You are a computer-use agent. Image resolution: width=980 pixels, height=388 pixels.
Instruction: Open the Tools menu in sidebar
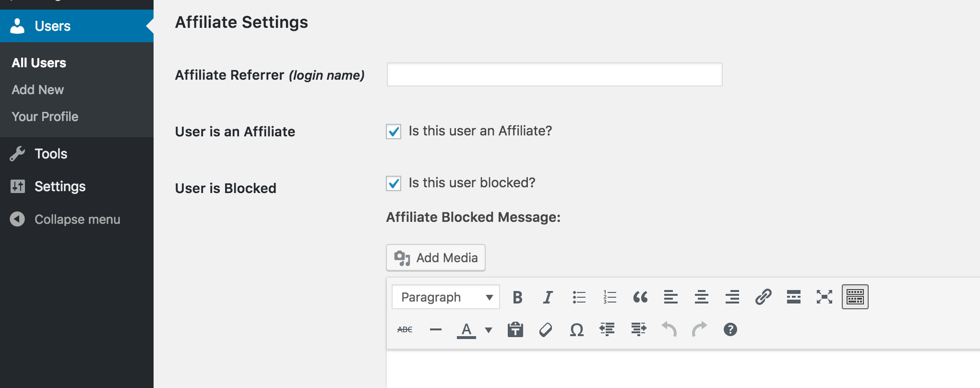point(50,154)
